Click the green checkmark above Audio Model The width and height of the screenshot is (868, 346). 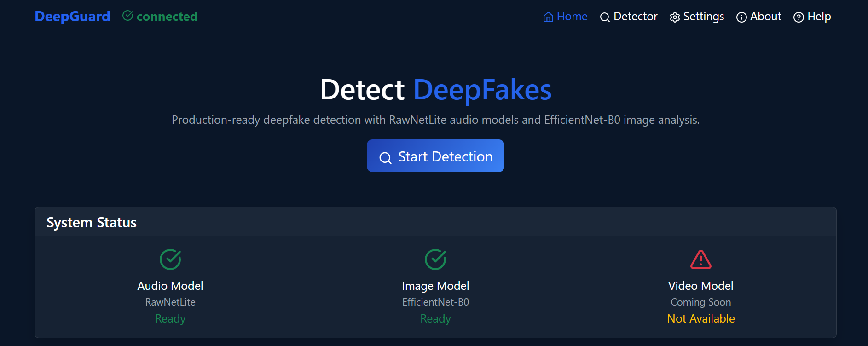[170, 259]
